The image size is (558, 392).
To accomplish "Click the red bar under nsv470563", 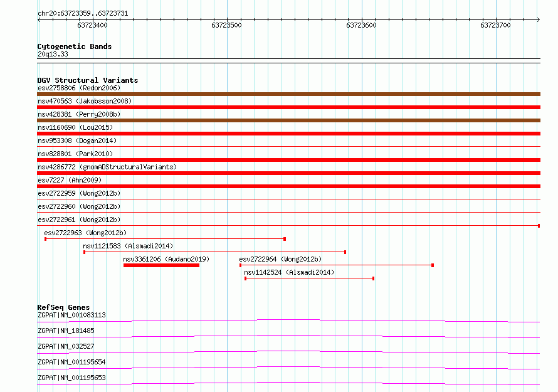I will coord(288,107).
